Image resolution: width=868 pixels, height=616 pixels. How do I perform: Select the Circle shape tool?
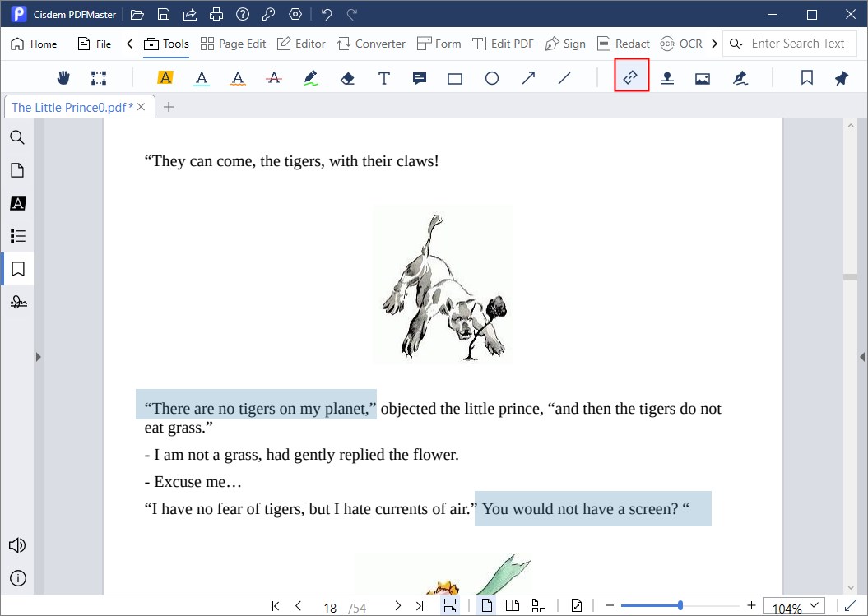pos(491,79)
